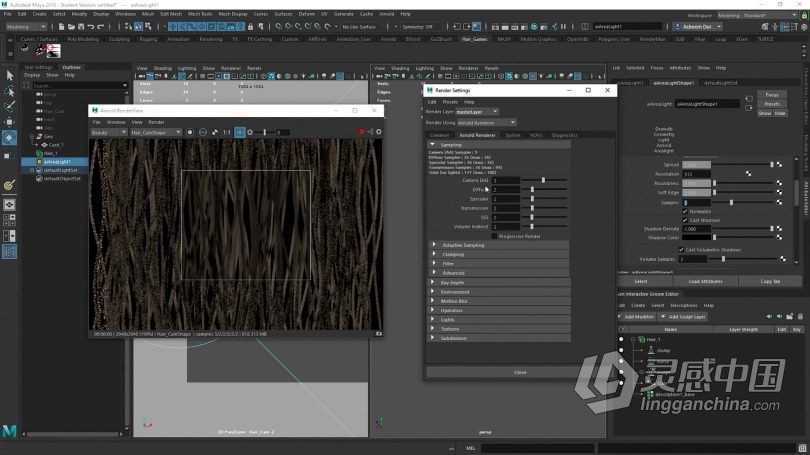Click the Shadow Color swatch

click(696, 238)
